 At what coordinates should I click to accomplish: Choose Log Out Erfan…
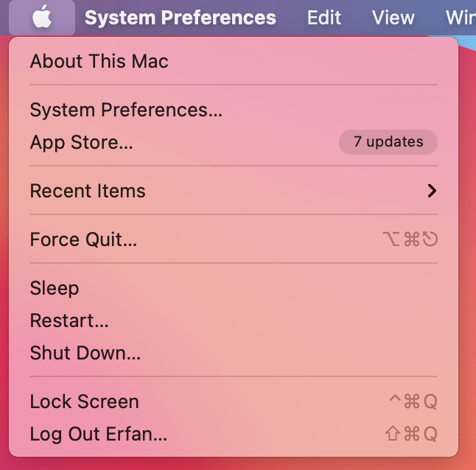(x=98, y=434)
